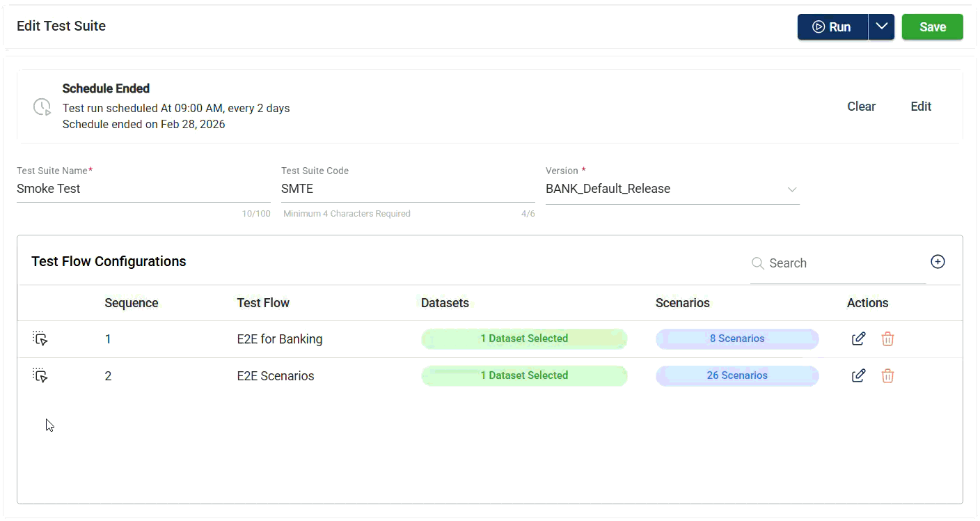
Task: Click drag handle icon for sequence 1 row
Action: [x=40, y=339]
